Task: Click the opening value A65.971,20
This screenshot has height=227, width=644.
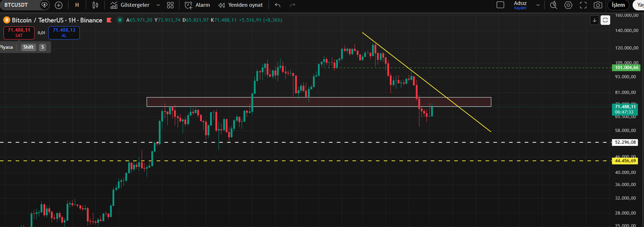Action: (139, 20)
